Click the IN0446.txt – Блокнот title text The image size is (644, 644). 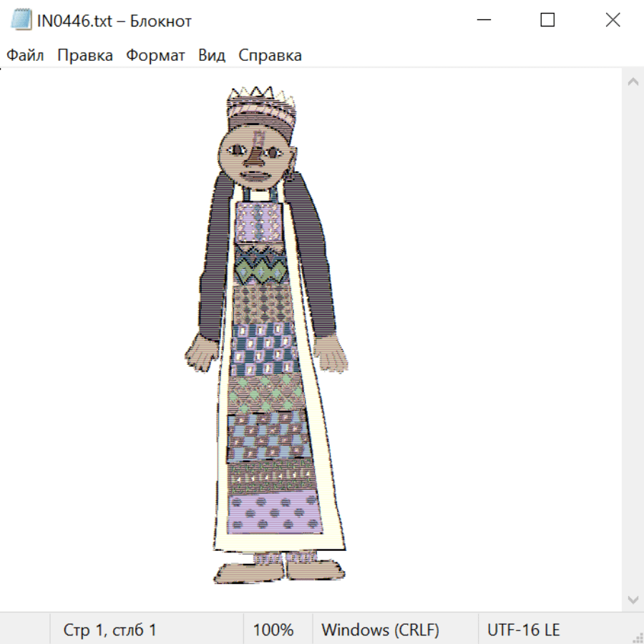pyautogui.click(x=114, y=21)
